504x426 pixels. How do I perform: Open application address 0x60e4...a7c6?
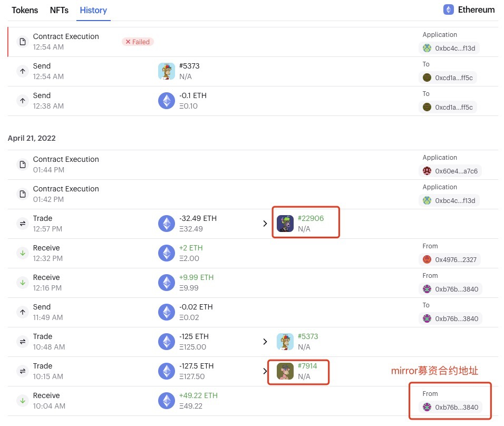click(450, 171)
